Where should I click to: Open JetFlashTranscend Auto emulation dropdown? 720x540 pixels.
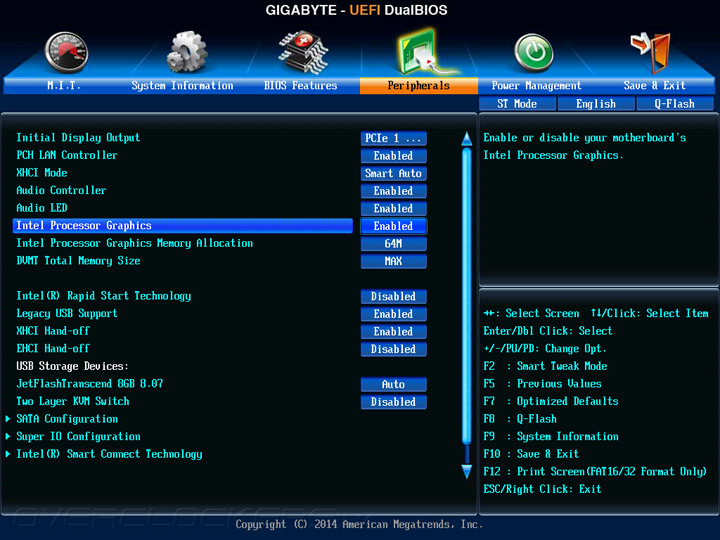394,384
